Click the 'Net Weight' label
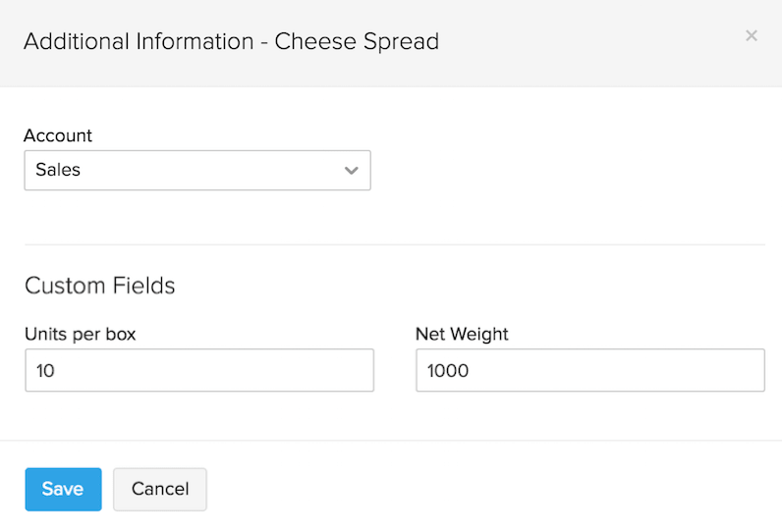The width and height of the screenshot is (782, 532). point(462,334)
